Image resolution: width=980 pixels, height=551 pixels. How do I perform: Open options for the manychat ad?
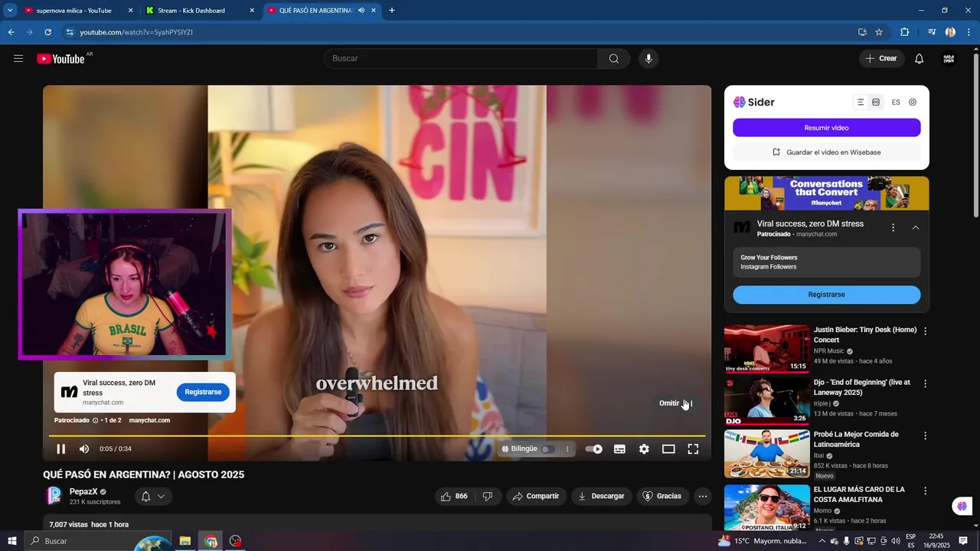[893, 227]
